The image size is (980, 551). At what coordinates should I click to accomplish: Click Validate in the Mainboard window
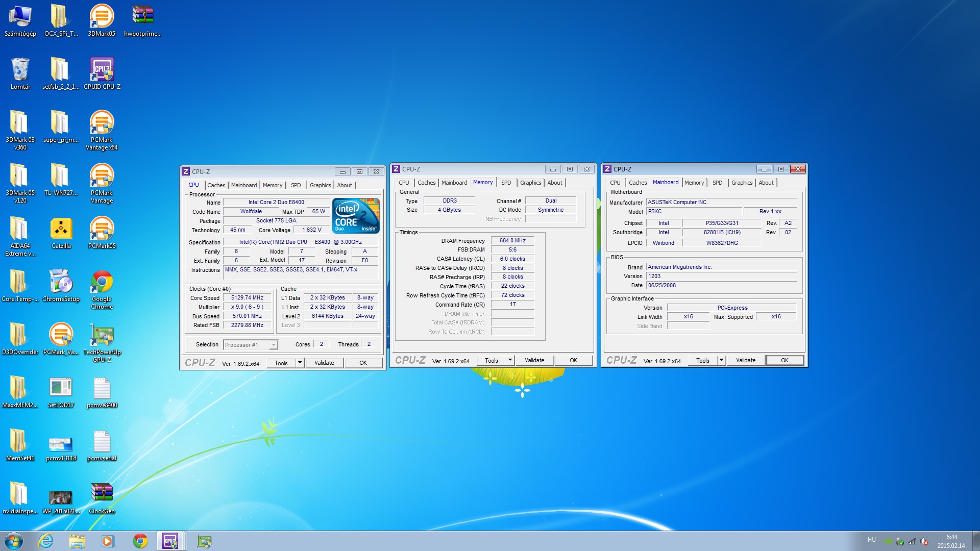click(x=746, y=360)
